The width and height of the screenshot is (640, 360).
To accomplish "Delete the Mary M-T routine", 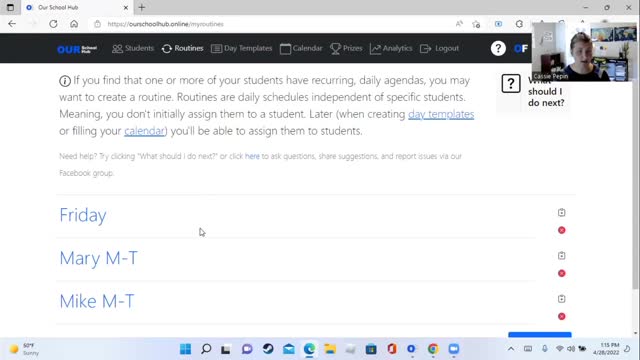I will pyautogui.click(x=562, y=273).
